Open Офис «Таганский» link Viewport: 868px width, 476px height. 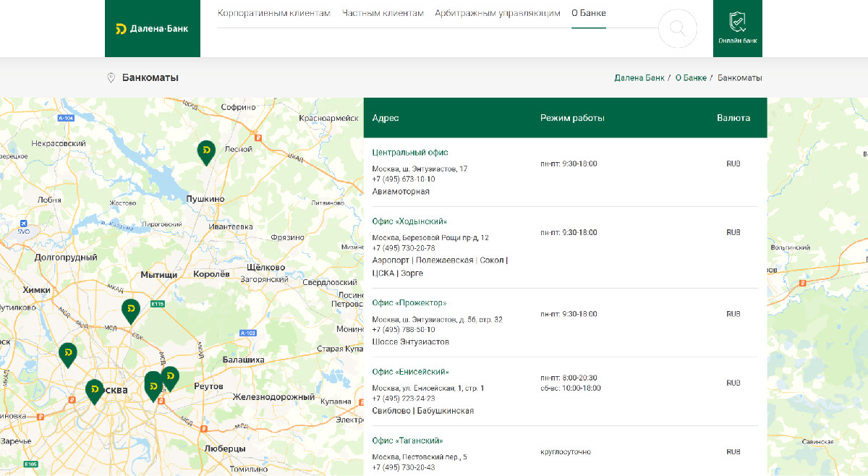click(x=407, y=441)
